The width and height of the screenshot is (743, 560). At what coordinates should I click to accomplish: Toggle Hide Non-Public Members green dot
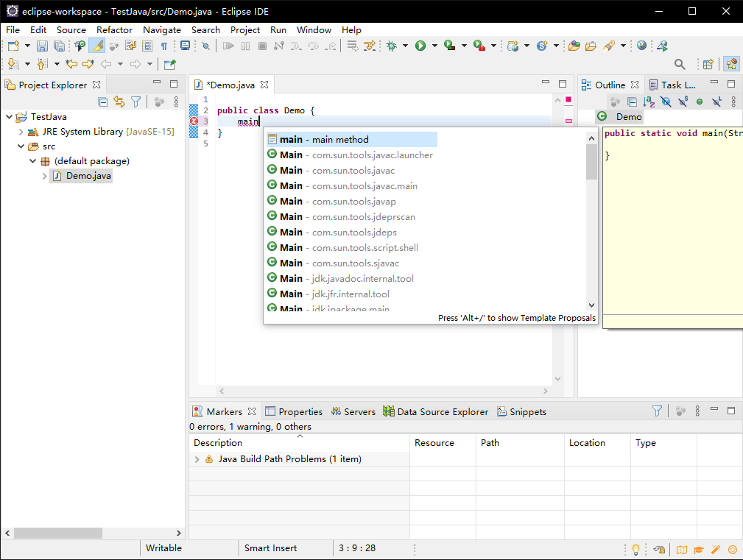700,102
